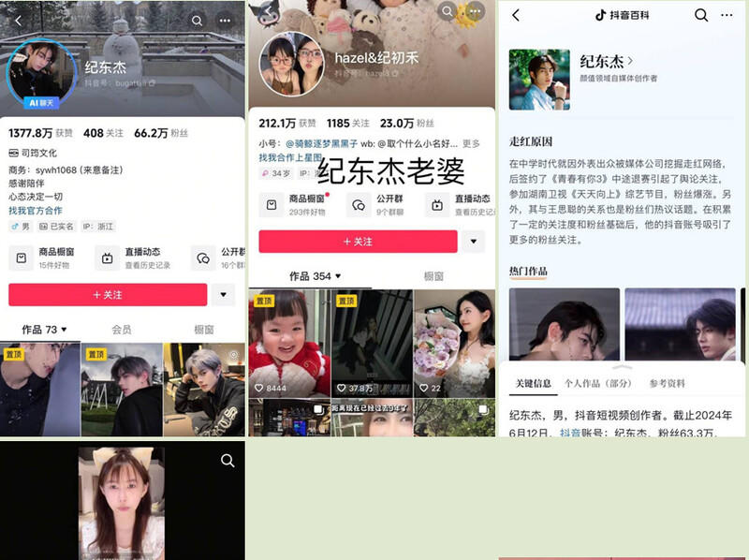Switch to 会员 tab
This screenshot has width=749, height=560.
click(x=122, y=330)
